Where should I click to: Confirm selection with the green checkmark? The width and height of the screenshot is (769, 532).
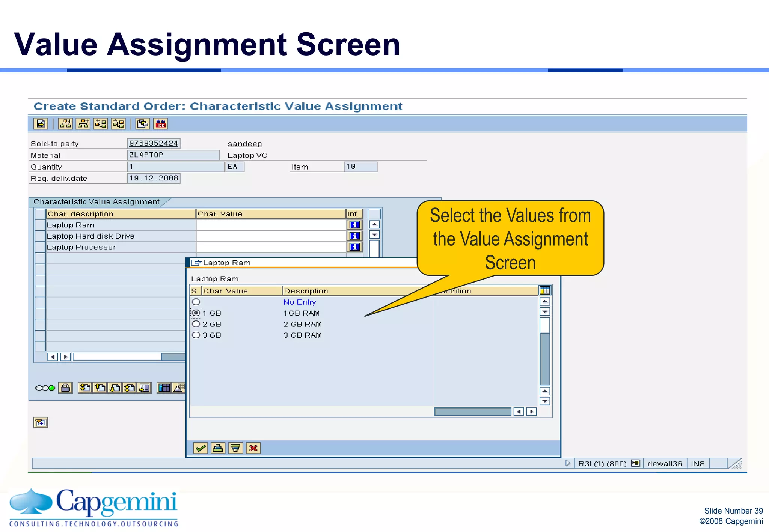pos(201,448)
